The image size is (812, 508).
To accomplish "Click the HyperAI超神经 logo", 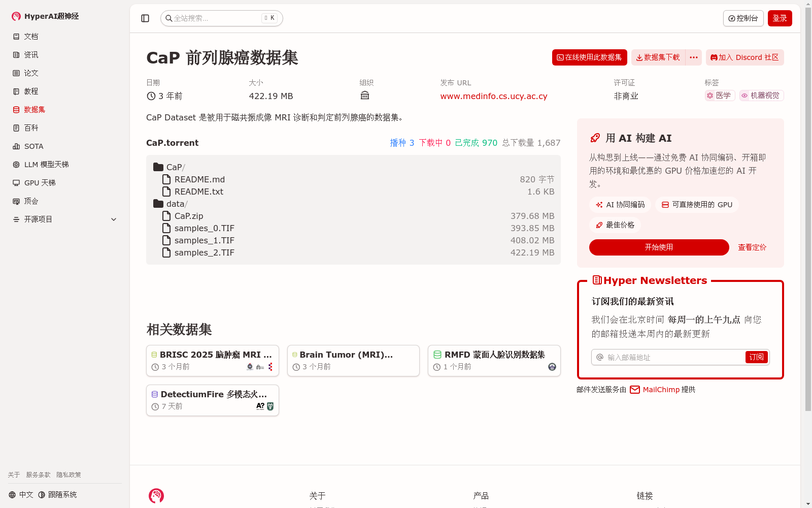I will 45,16.
